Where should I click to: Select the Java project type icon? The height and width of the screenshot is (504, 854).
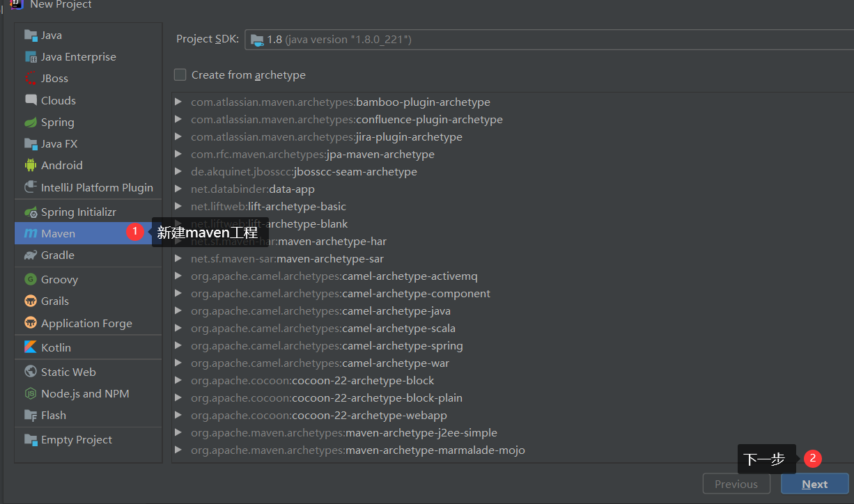click(x=31, y=36)
